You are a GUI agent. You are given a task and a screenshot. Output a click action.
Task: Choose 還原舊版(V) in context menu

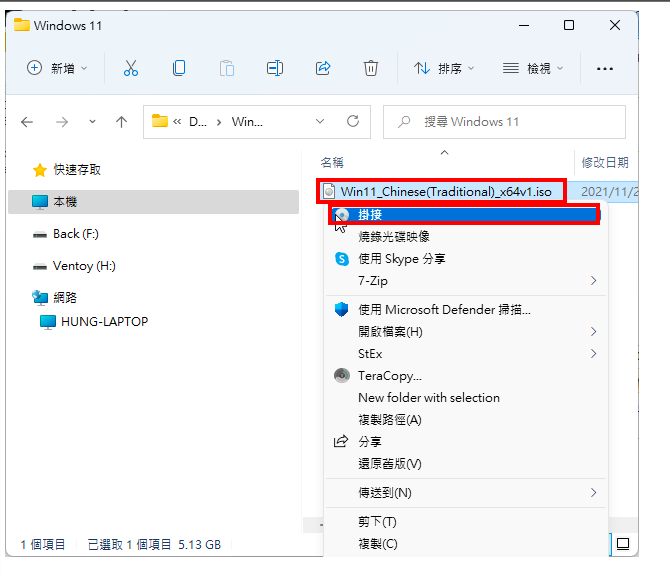[466, 464]
